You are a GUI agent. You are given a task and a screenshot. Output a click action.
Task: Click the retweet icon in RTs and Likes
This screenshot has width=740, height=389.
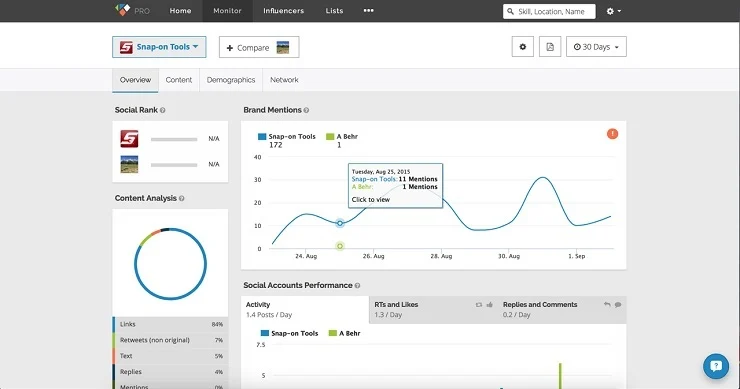click(479, 305)
